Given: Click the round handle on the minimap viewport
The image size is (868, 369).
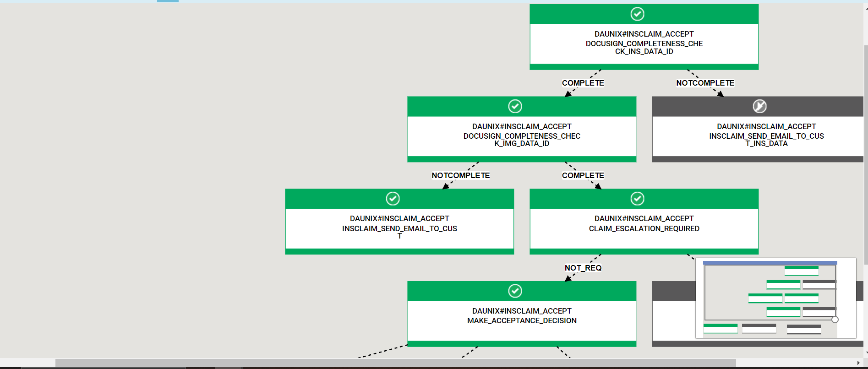Looking at the screenshot, I should click(835, 320).
